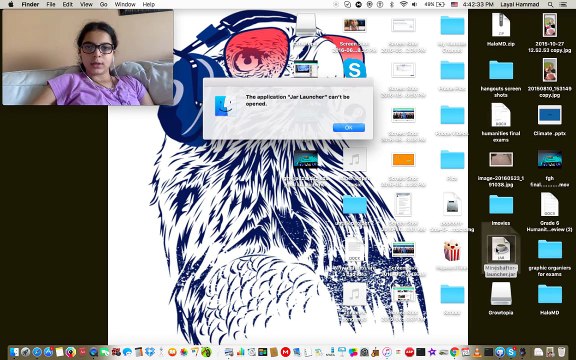Open App Store from the dock
Viewport: 576px width, 360px height.
(48, 352)
